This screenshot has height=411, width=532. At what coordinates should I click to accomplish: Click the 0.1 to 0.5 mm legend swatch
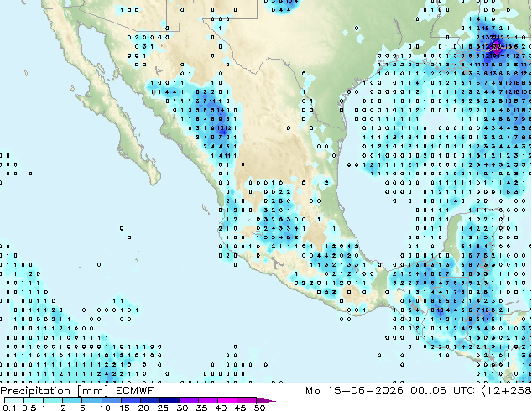(14, 400)
